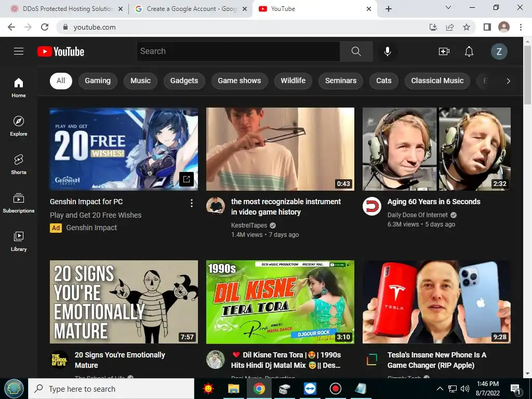Open Subscriptions in sidebar
Image resolution: width=532 pixels, height=399 pixels.
pyautogui.click(x=19, y=203)
